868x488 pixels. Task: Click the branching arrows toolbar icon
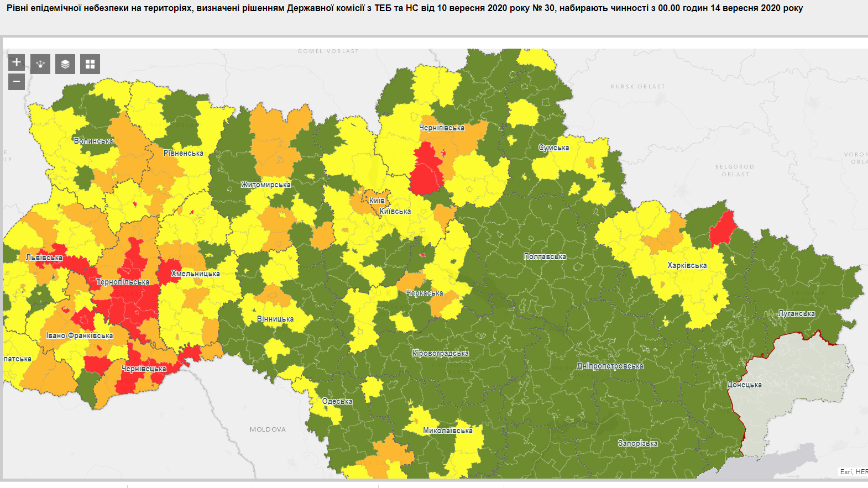[x=40, y=64]
